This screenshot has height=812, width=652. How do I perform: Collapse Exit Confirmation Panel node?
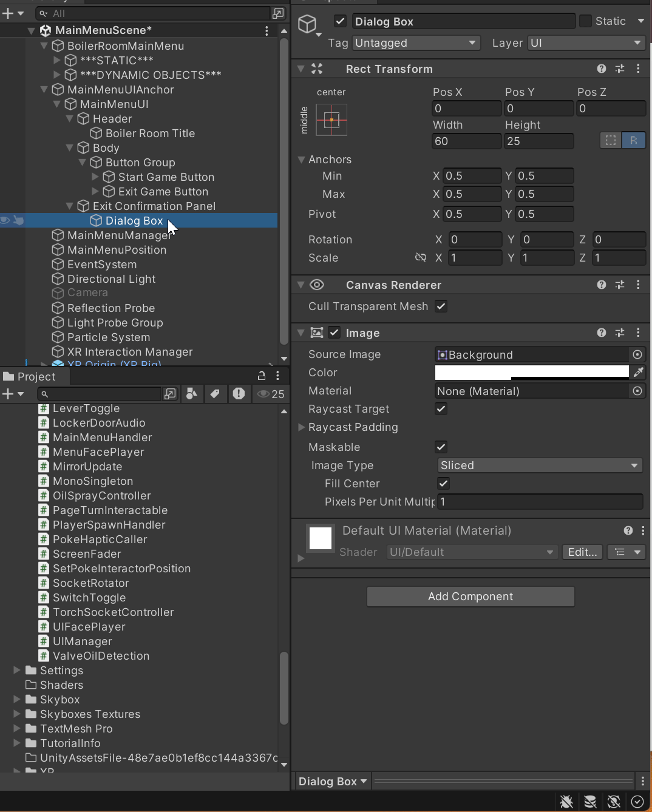click(x=69, y=206)
